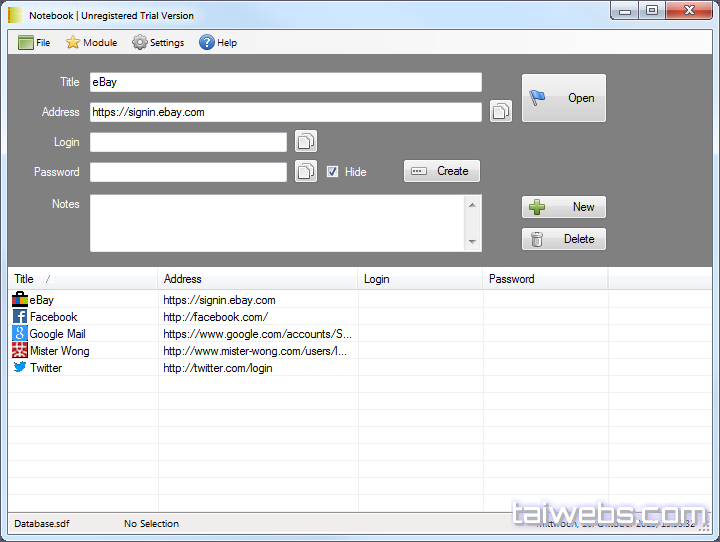Select the Mister Wong entry icon
Image resolution: width=720 pixels, height=542 pixels.
(x=20, y=350)
